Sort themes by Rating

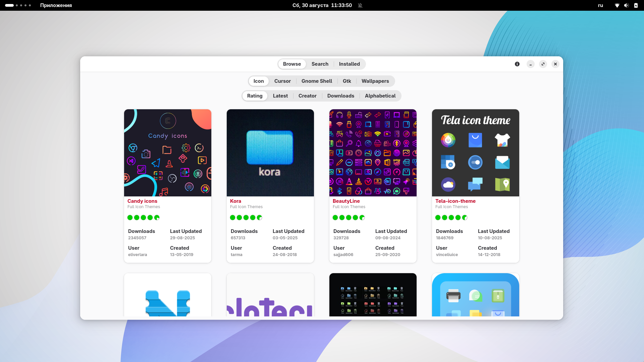pyautogui.click(x=255, y=96)
